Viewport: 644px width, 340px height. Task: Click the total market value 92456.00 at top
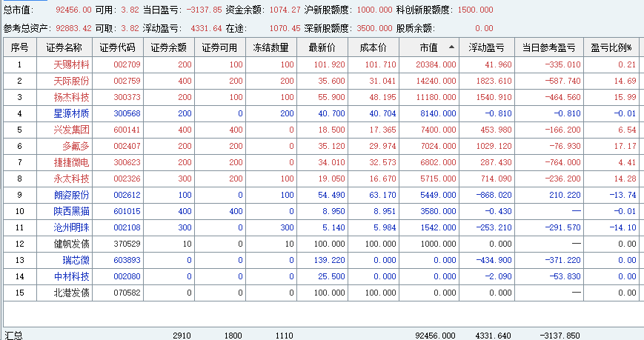73,10
